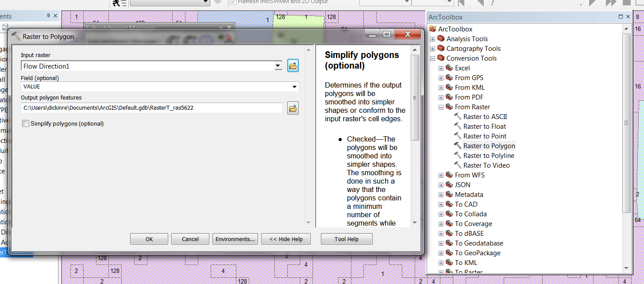
Task: Pin the left panel with the pushpin icon
Action: (x=49, y=16)
